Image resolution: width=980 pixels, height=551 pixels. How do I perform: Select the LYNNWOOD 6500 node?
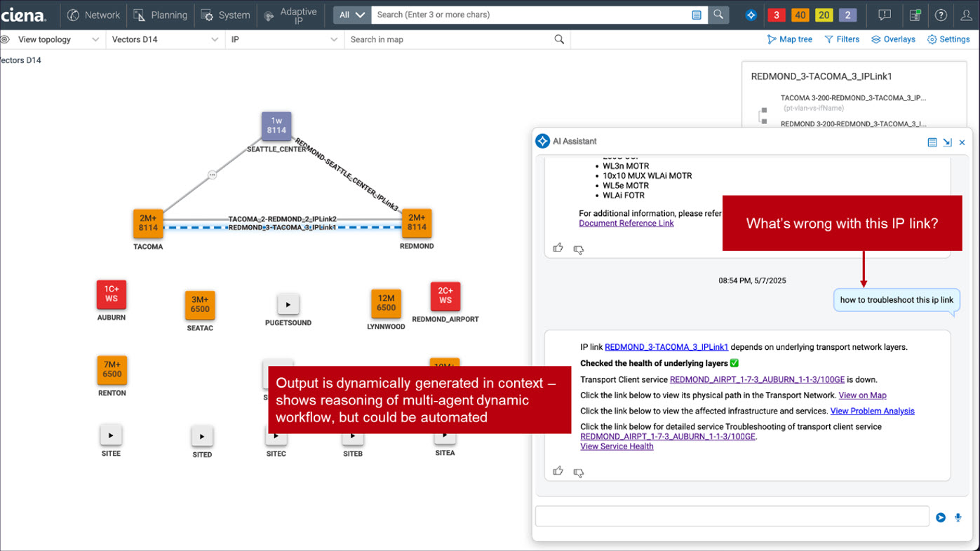386,303
